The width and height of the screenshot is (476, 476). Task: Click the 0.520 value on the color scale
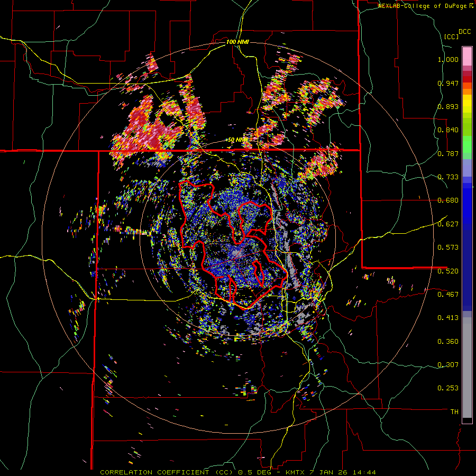tap(448, 271)
